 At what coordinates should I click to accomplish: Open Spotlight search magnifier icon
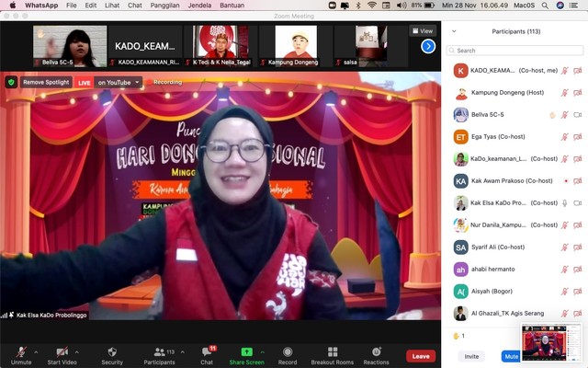point(545,6)
